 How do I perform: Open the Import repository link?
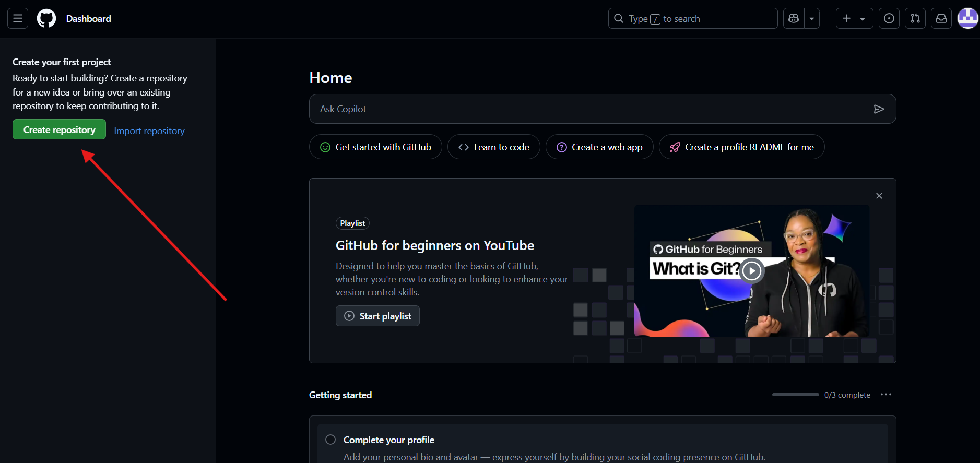(x=149, y=130)
